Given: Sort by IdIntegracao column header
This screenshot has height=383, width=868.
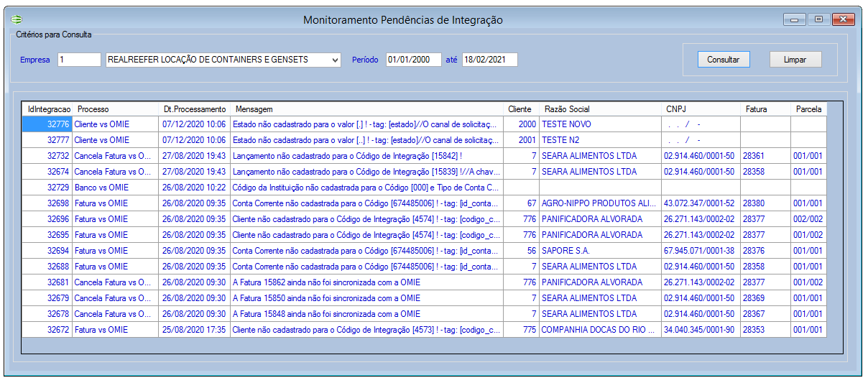Looking at the screenshot, I should (47, 109).
